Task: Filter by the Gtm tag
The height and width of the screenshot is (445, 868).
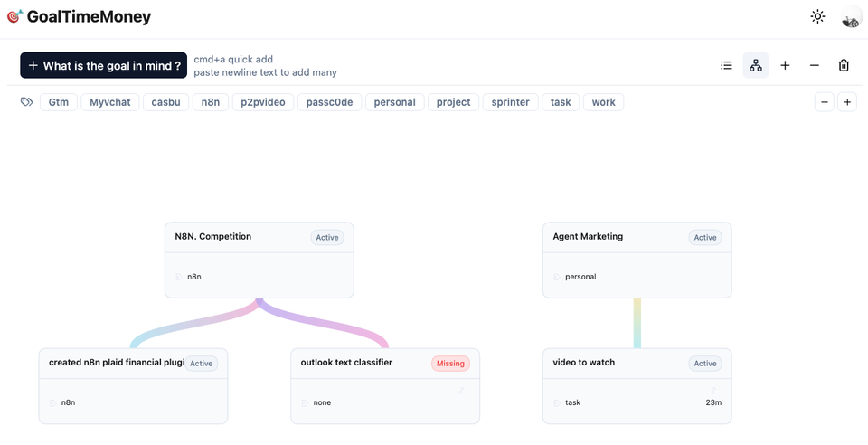Action: [59, 102]
